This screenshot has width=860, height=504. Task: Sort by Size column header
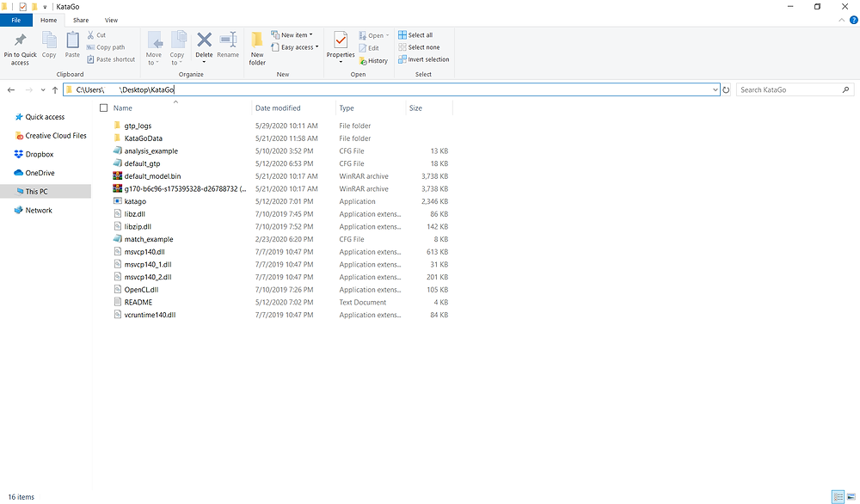415,108
